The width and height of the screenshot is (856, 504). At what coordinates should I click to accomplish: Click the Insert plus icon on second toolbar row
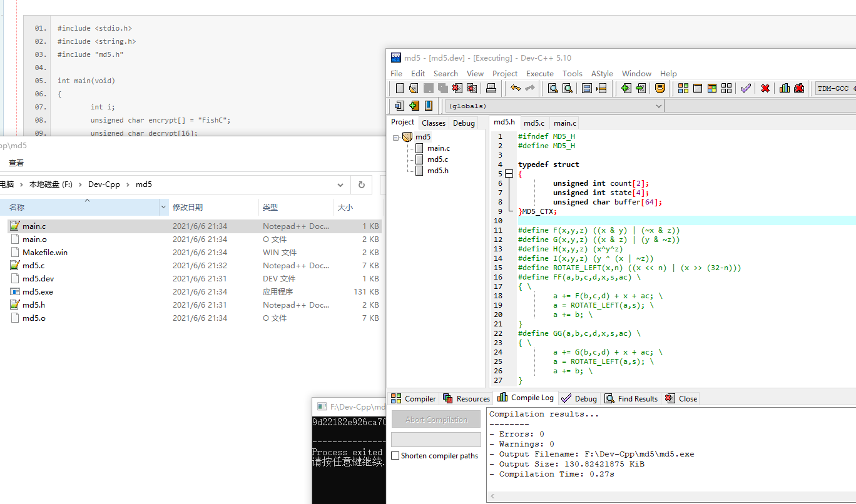click(414, 106)
